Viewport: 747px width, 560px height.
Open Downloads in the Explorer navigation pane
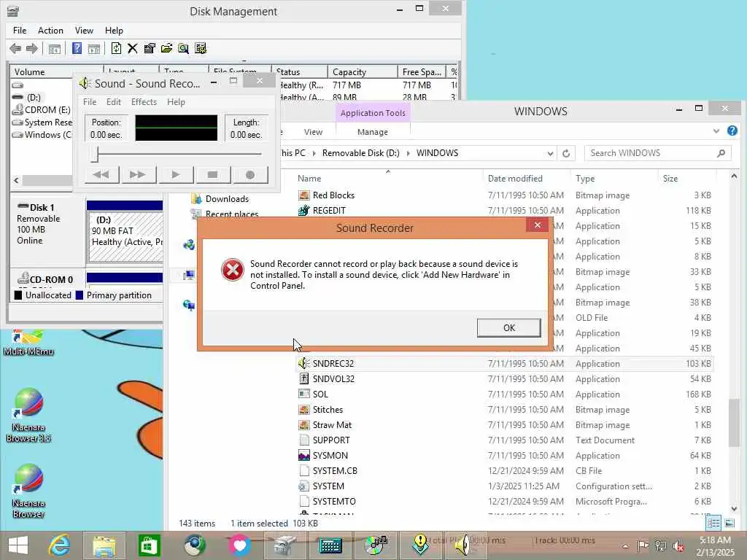click(227, 199)
